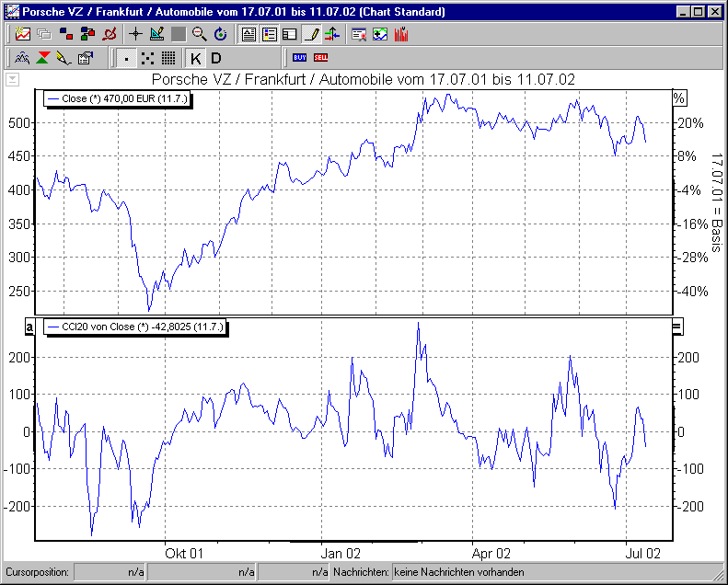The image size is (728, 585).
Task: Click the Close 470,00 EUR legend label
Action: 119,97
